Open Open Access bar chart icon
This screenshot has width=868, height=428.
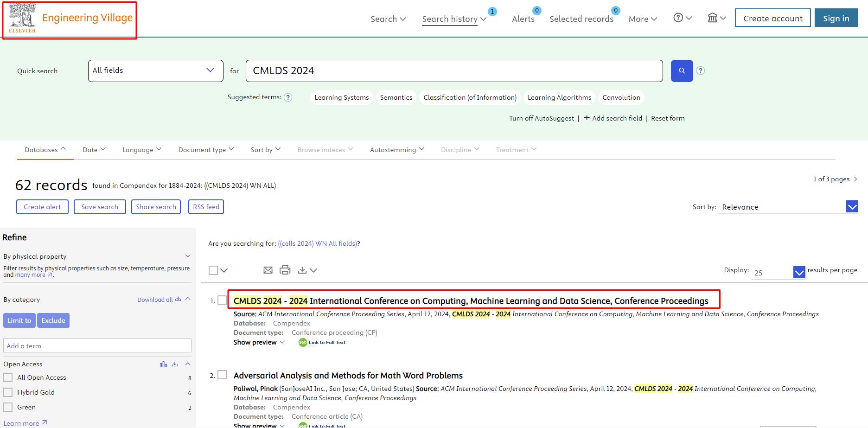click(x=163, y=364)
